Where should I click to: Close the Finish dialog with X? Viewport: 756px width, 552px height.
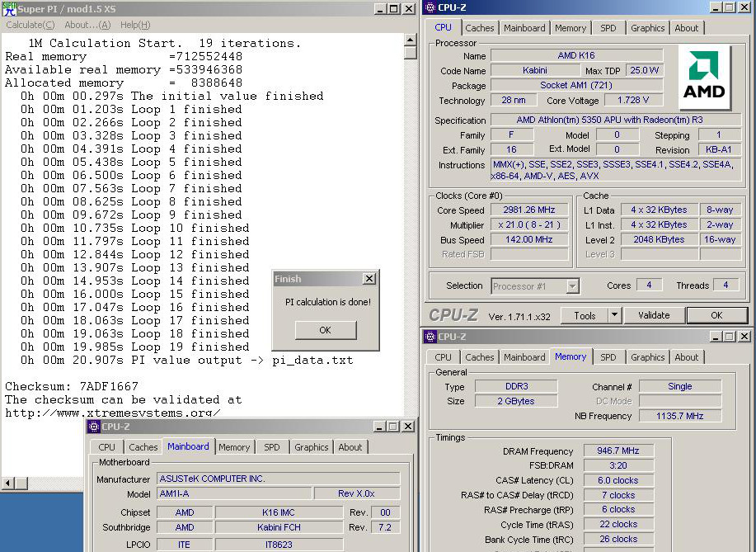tap(369, 278)
